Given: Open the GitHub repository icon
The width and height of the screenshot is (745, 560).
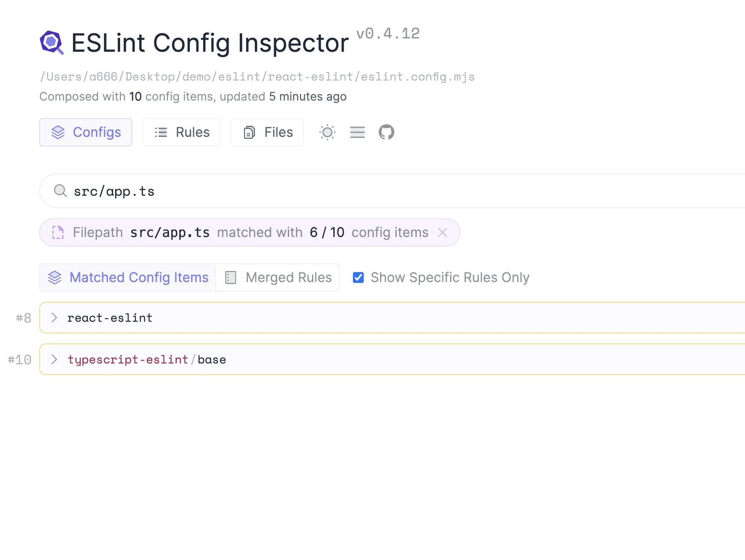Looking at the screenshot, I should (386, 132).
